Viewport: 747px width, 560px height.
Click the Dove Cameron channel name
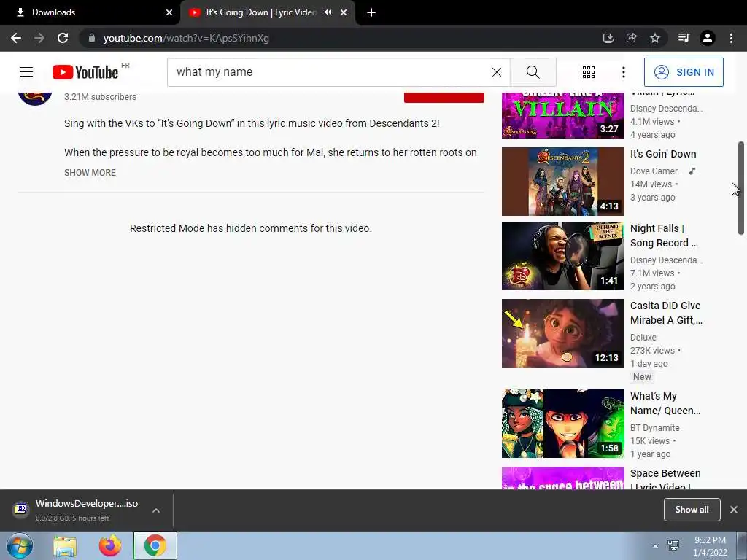click(657, 171)
